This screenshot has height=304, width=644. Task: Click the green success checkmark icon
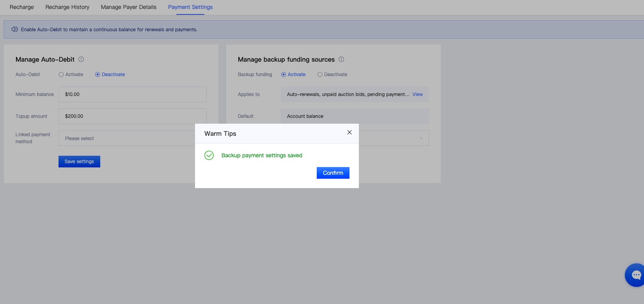click(x=209, y=155)
